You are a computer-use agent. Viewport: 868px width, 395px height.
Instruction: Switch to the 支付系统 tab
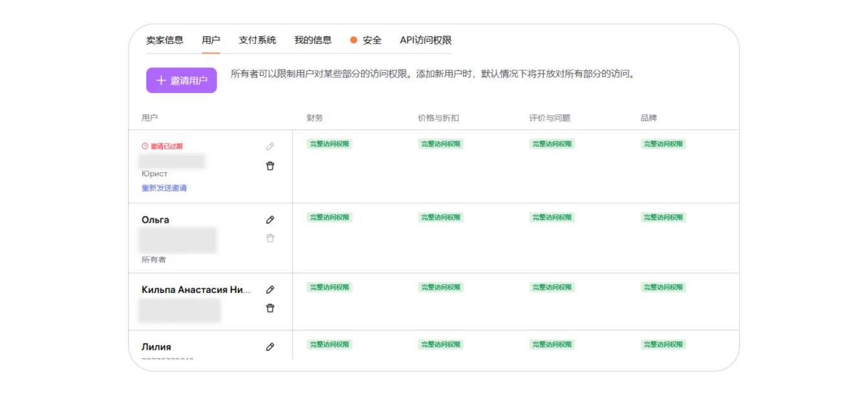(257, 40)
